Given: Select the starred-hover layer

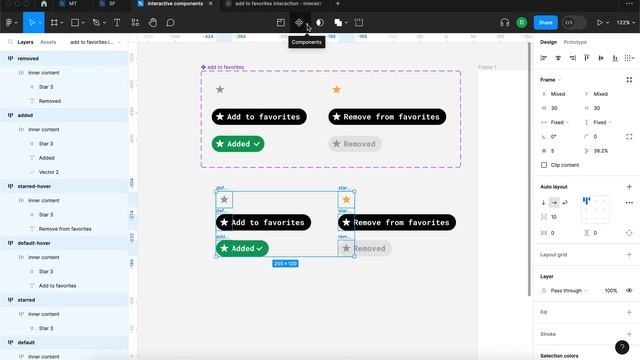Looking at the screenshot, I should [64, 187].
